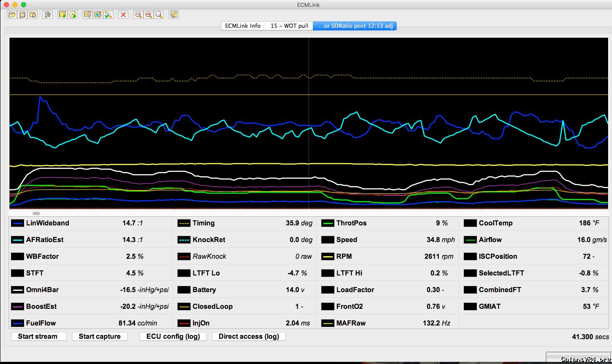Click the horizontal zoom-to-fit magnifier icon
Viewport: 612px width, 364px height.
coord(148,15)
